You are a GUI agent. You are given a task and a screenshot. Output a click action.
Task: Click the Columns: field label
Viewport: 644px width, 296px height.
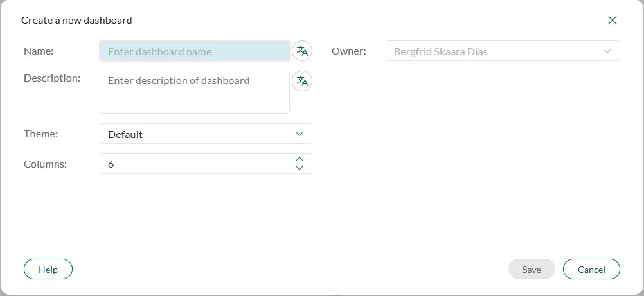pos(45,164)
